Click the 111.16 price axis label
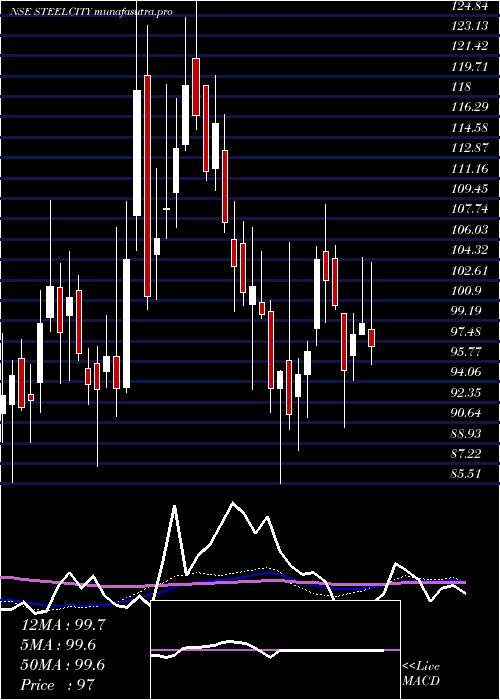Viewport: 500px width, 700px height. coord(470,168)
